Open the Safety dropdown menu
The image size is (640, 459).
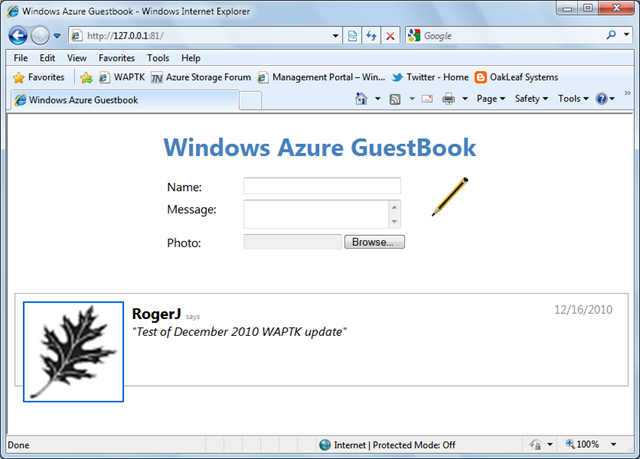click(531, 99)
